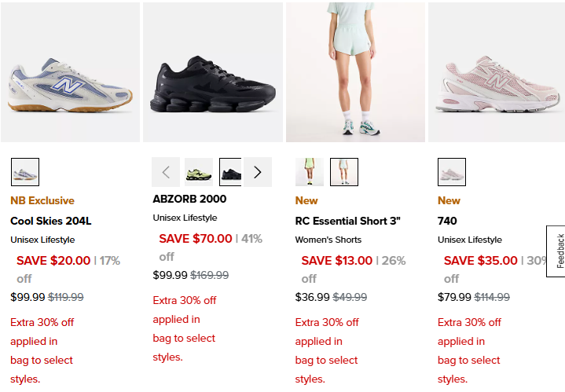The width and height of the screenshot is (565, 392).
Task: Select the black ABZORB 2000 color swatch
Action: [230, 172]
